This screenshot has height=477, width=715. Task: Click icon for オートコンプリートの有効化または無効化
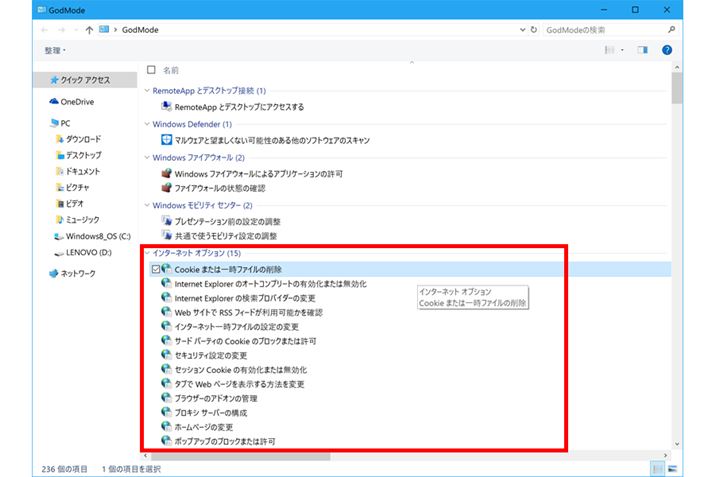click(166, 283)
